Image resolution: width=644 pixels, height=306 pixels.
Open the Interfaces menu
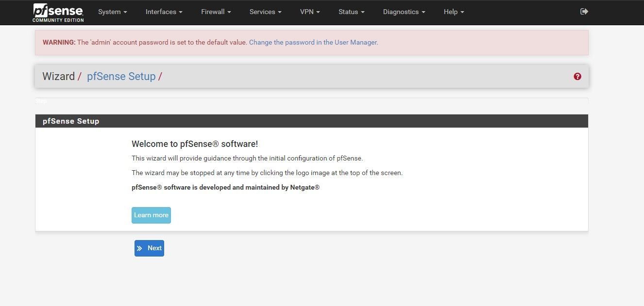click(x=164, y=12)
